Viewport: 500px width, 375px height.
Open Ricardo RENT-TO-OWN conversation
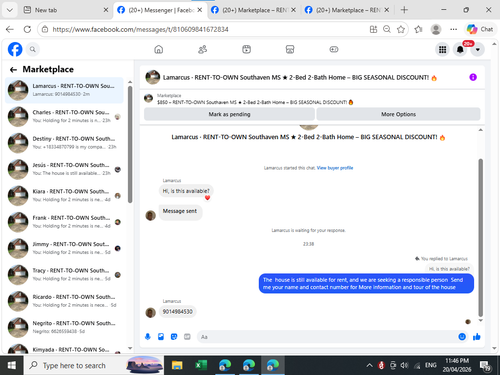click(x=64, y=301)
